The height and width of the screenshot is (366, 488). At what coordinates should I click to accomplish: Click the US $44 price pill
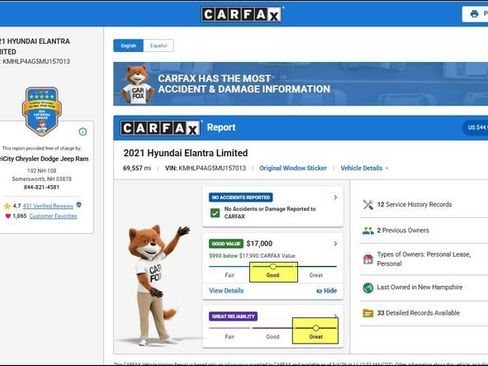pyautogui.click(x=476, y=127)
